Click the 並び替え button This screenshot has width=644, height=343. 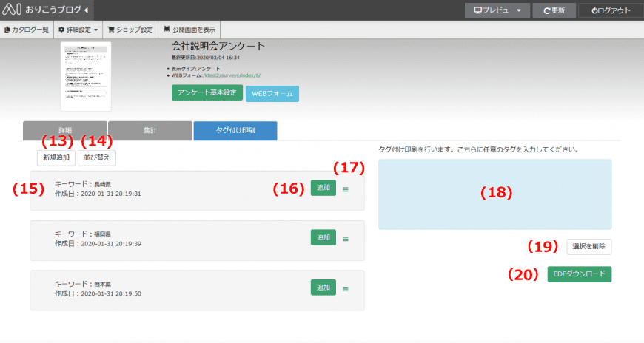point(97,157)
